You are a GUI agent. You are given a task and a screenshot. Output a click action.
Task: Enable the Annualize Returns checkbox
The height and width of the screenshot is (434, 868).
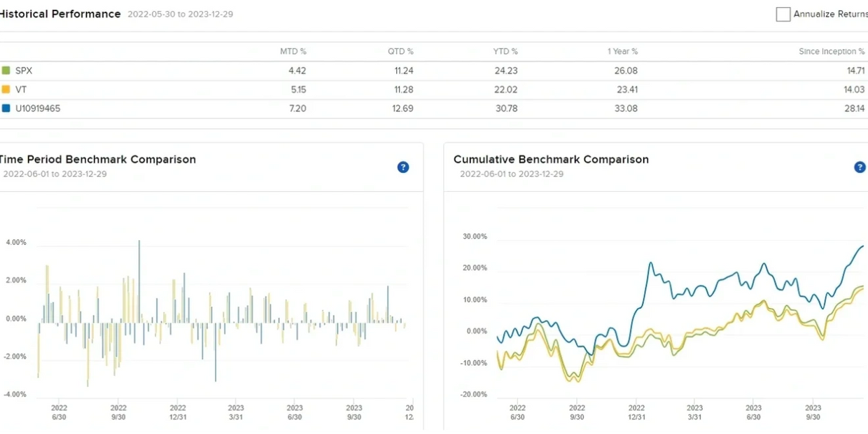[783, 15]
